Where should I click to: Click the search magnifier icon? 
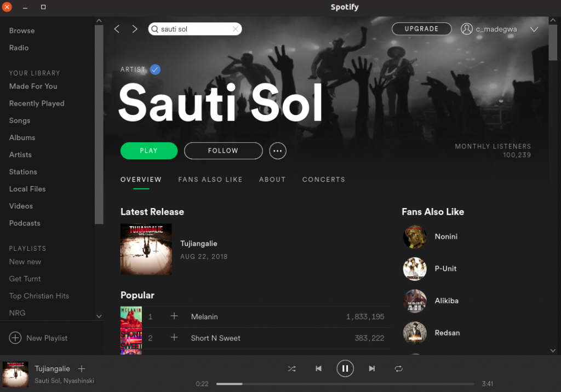(x=154, y=29)
